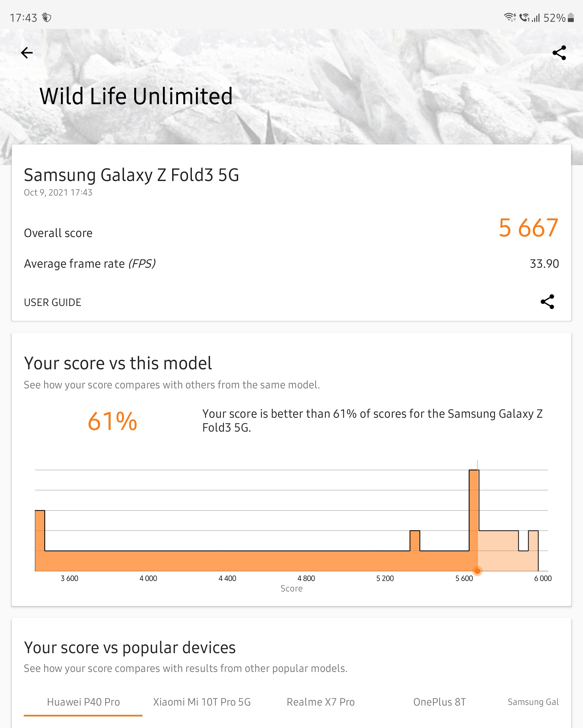Select the OnePlus 8T tab
Image resolution: width=583 pixels, height=728 pixels.
[439, 702]
